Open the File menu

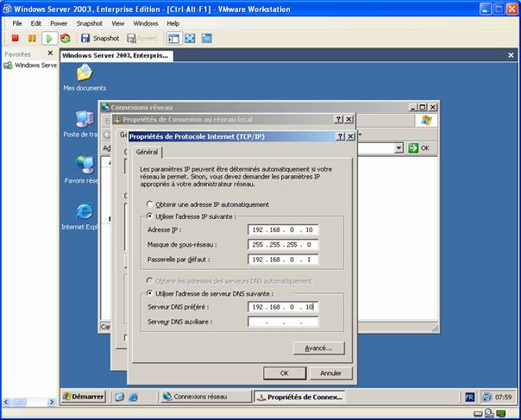pyautogui.click(x=17, y=23)
